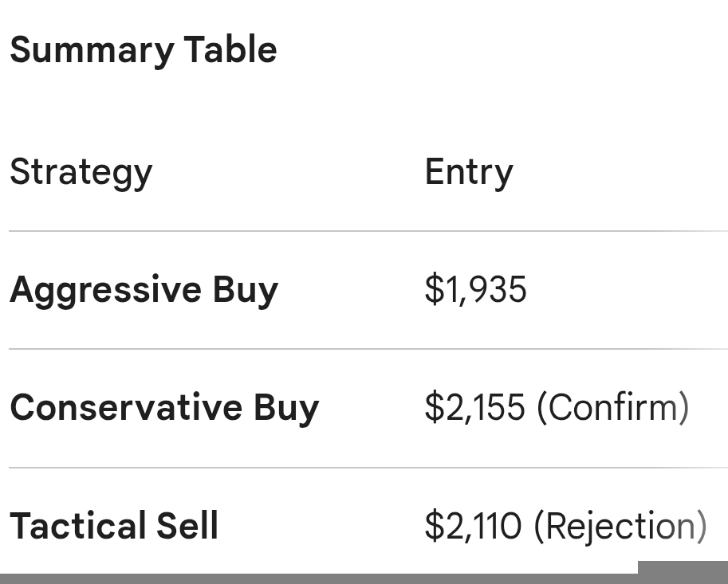Click the word Confirm in parentheses
The image size is (728, 584).
(x=612, y=407)
